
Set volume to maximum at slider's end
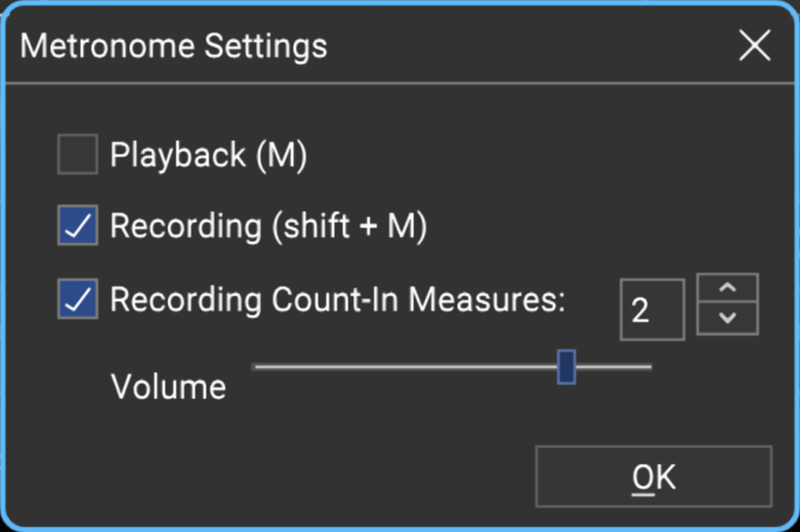tap(651, 366)
